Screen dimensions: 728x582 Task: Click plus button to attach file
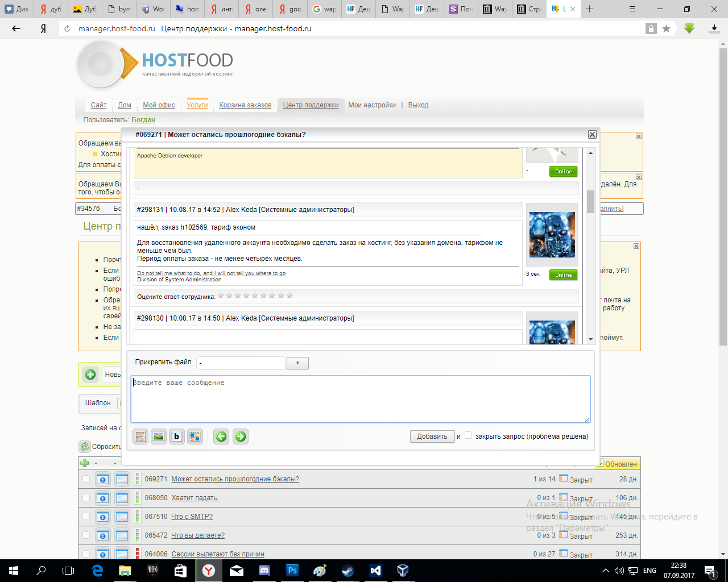click(x=297, y=363)
